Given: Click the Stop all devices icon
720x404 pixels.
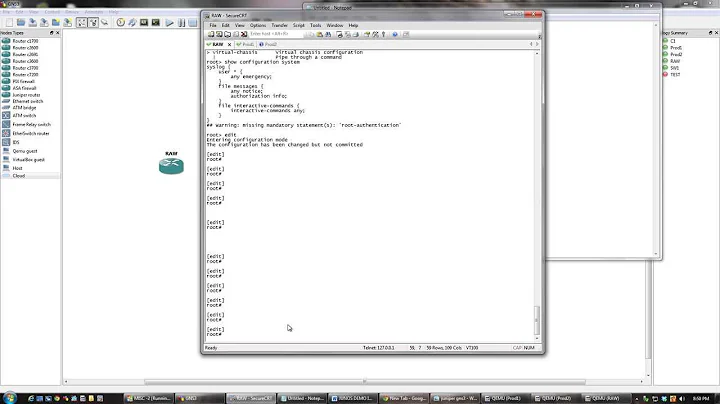Looking at the screenshot, I should click(193, 22).
